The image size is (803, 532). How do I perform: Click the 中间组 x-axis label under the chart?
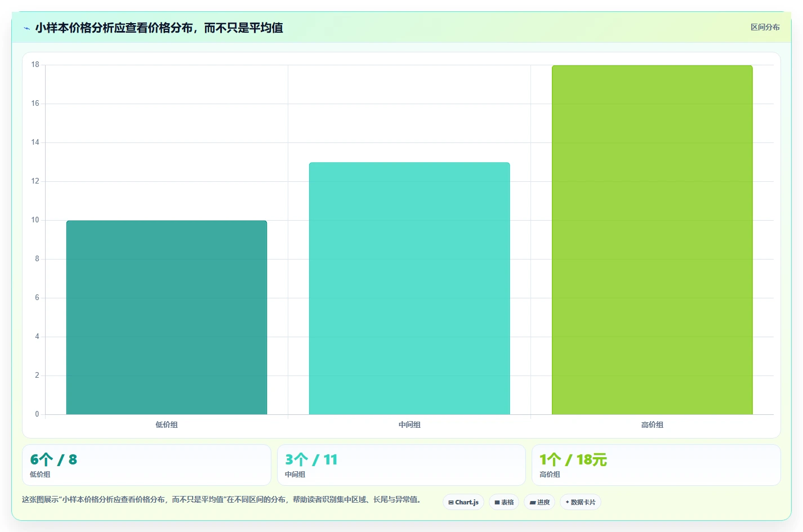click(409, 424)
